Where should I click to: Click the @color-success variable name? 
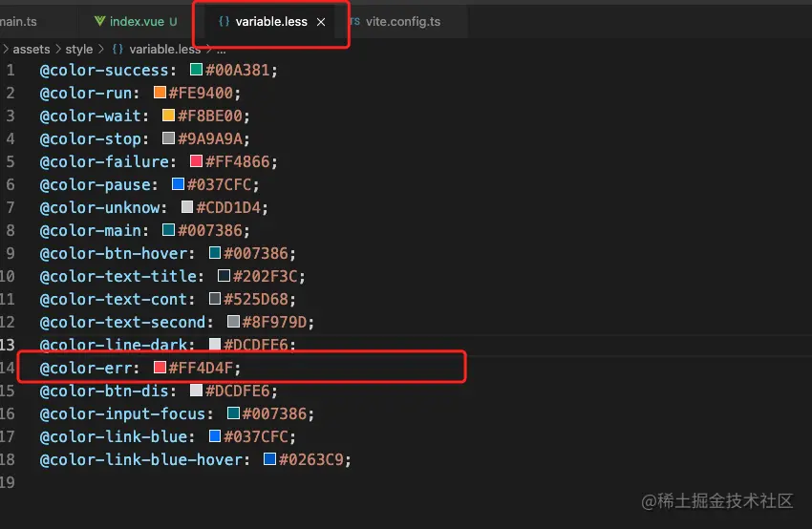(x=105, y=70)
